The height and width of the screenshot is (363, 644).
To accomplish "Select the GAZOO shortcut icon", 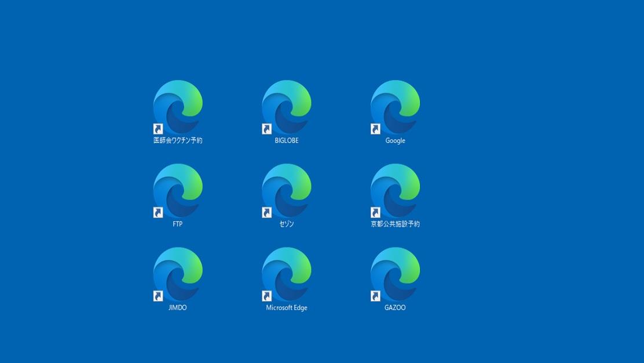I will (395, 274).
